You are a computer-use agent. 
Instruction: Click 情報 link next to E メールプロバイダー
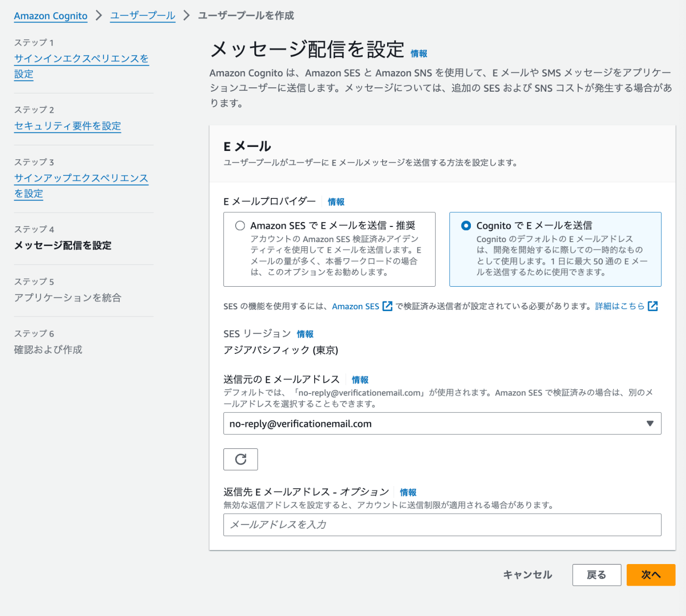pos(336,202)
